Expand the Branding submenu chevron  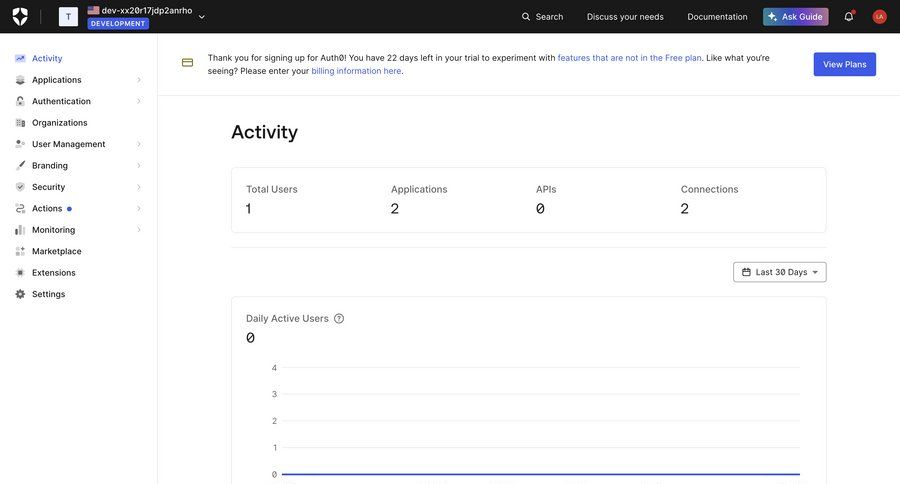(x=139, y=165)
